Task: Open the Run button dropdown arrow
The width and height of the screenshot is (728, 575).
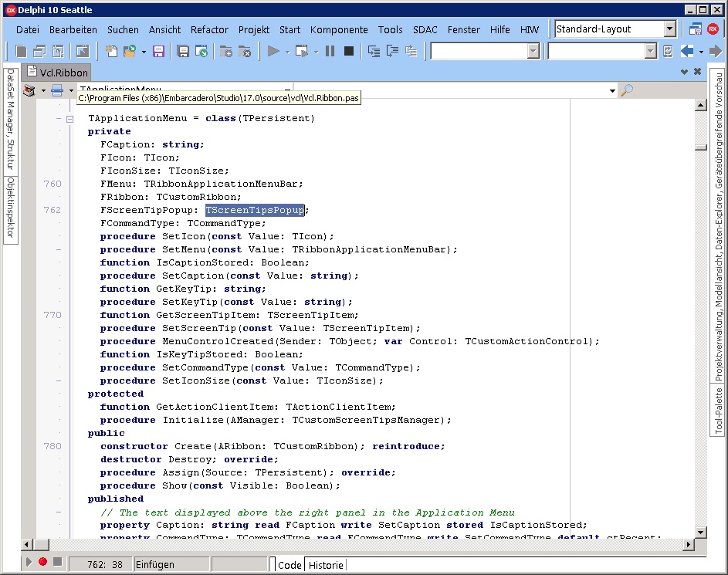Action: pos(287,52)
